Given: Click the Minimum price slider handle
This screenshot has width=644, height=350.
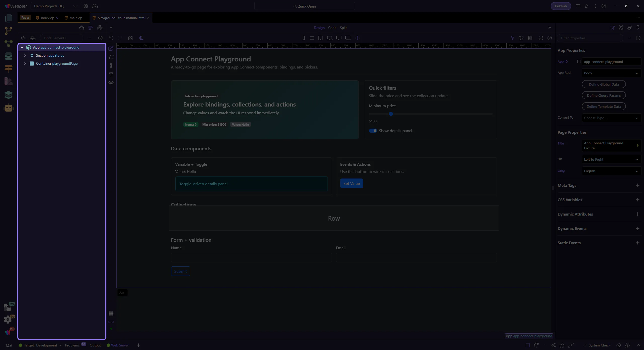Looking at the screenshot, I should tap(391, 114).
